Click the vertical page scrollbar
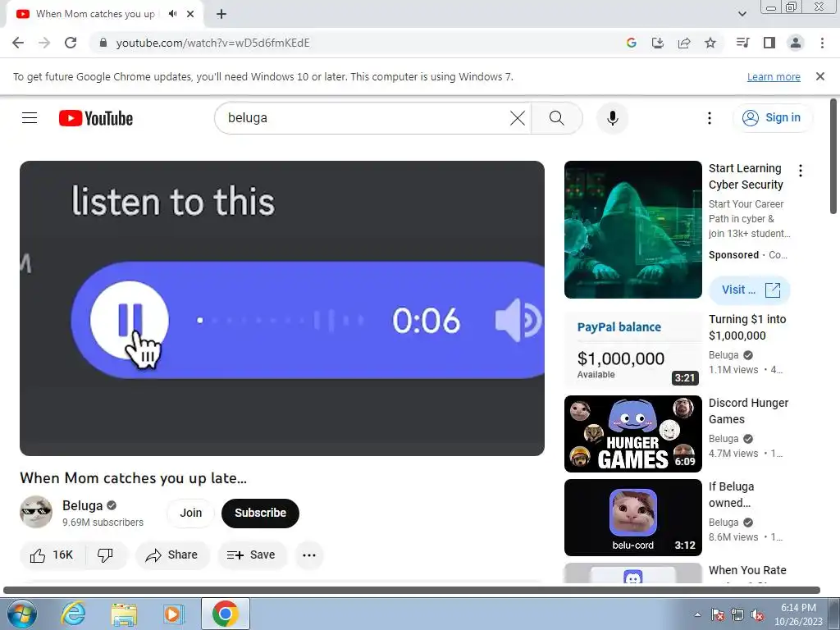Image resolution: width=840 pixels, height=630 pixels. click(x=833, y=155)
